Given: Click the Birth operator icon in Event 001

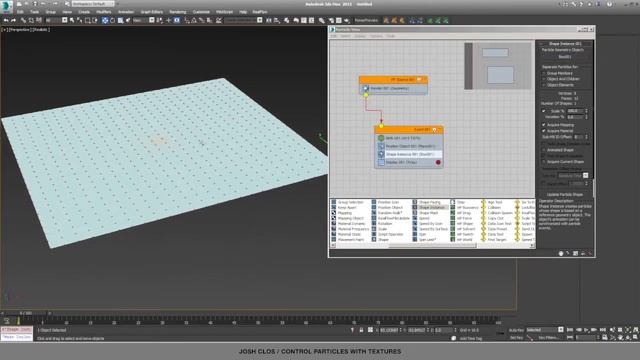Looking at the screenshot, I should (x=381, y=138).
